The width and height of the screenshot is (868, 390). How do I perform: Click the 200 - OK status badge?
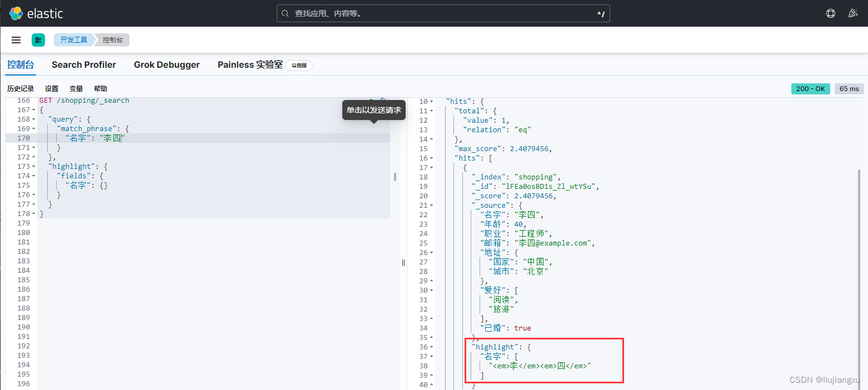point(811,89)
